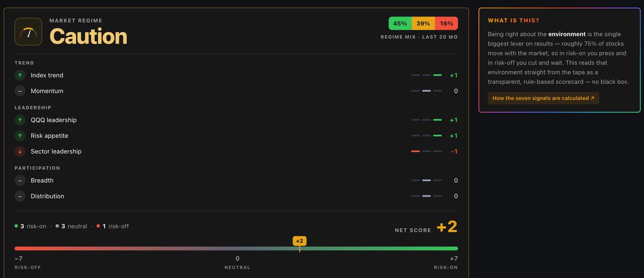Click the 3 risk-on legend item
Viewport: 644px width, 278px height.
click(x=30, y=226)
